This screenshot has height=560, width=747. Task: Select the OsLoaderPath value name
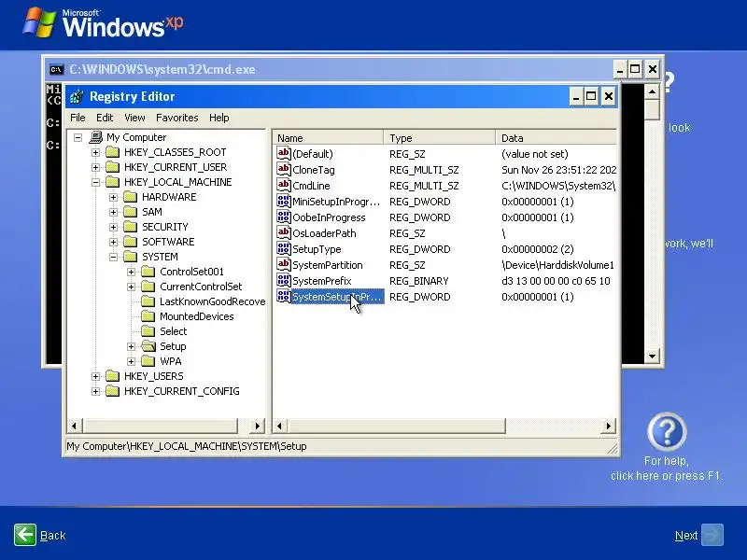[x=324, y=233]
